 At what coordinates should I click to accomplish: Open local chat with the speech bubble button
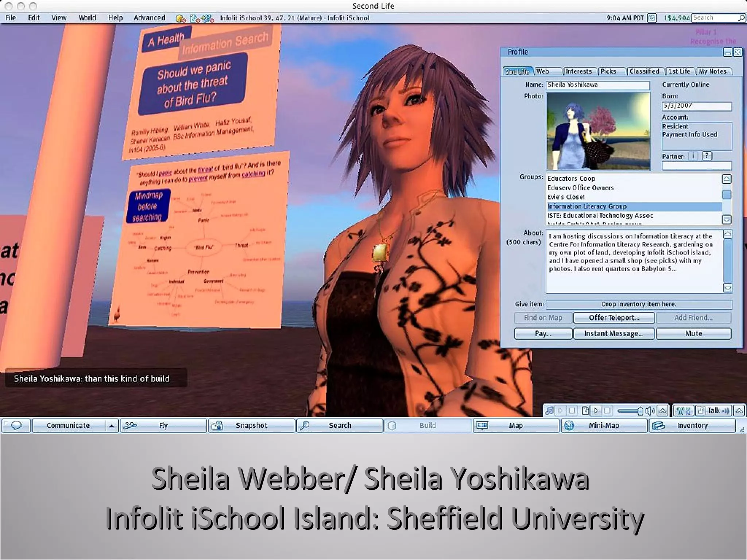point(16,425)
